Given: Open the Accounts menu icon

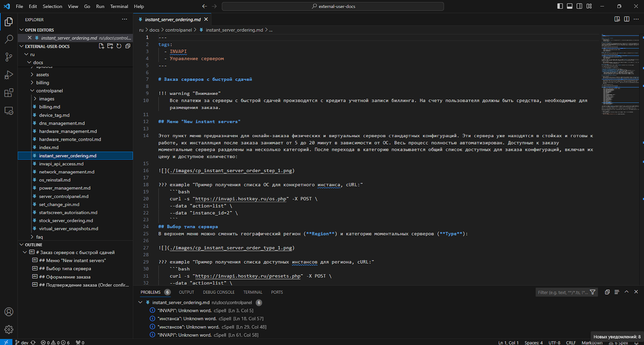Looking at the screenshot, I should point(8,312).
